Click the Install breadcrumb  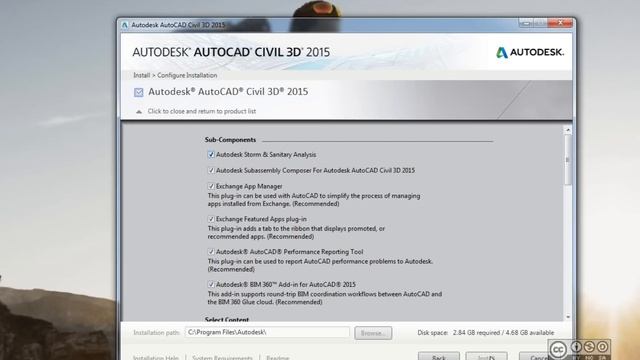coord(141,76)
